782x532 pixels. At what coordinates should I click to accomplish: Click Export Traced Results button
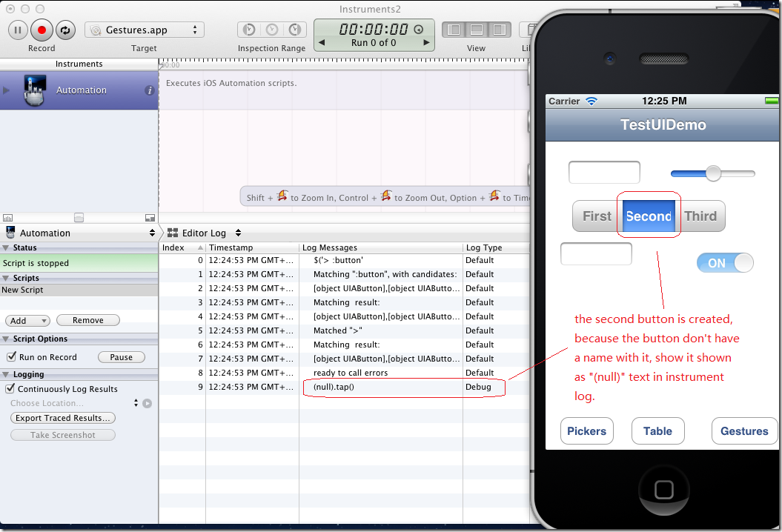point(63,418)
